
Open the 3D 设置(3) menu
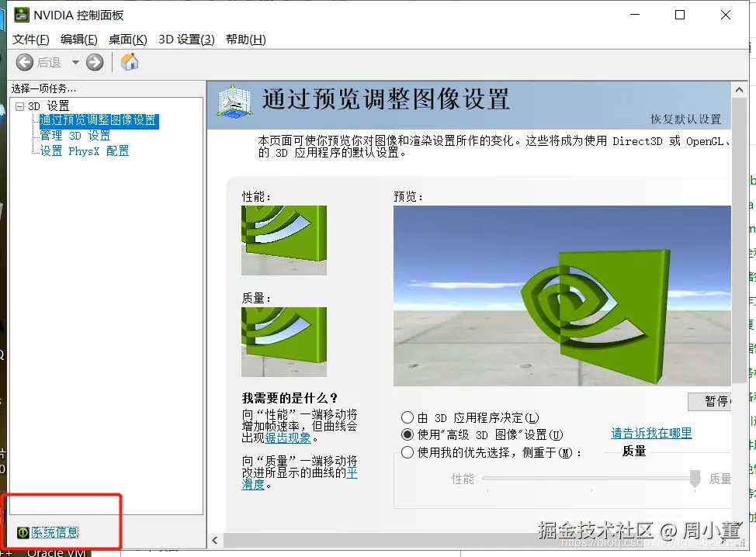(x=186, y=40)
